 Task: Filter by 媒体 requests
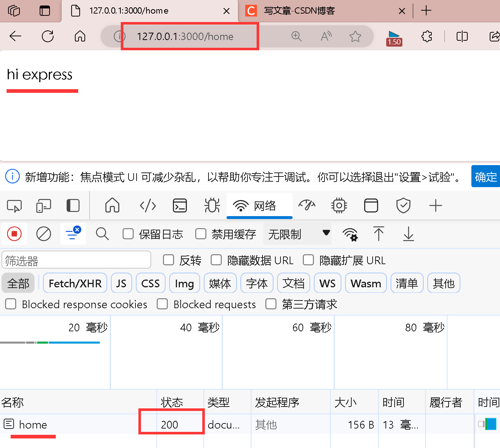(220, 283)
